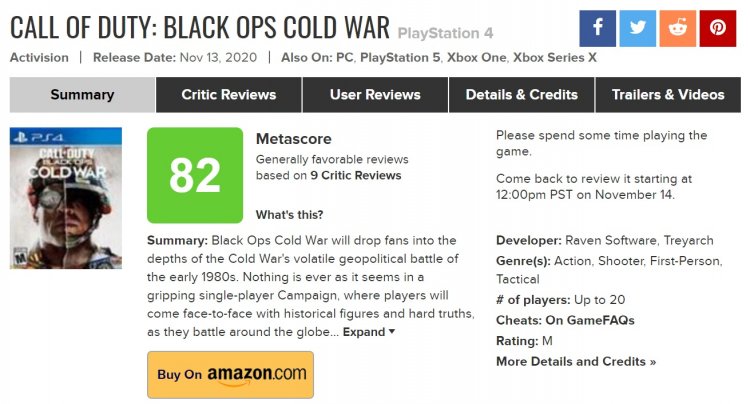Switch platform to PlayStation 5
The image size is (750, 404).
click(x=400, y=57)
